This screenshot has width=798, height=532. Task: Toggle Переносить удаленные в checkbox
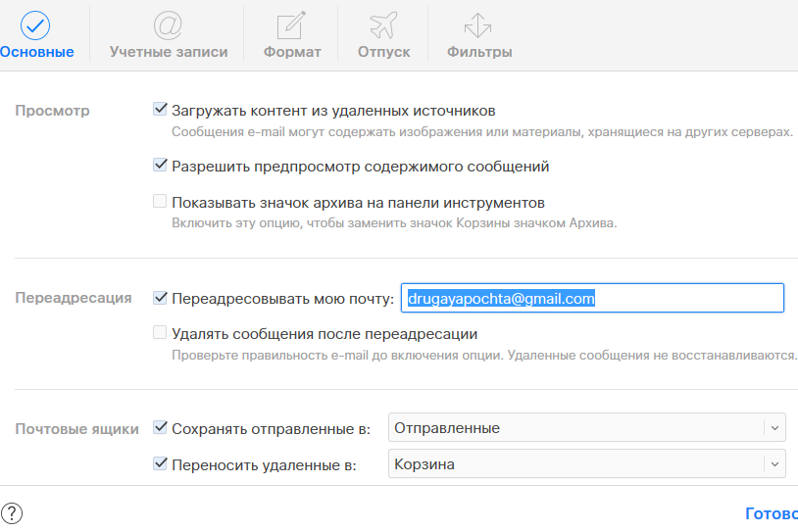tap(161, 463)
